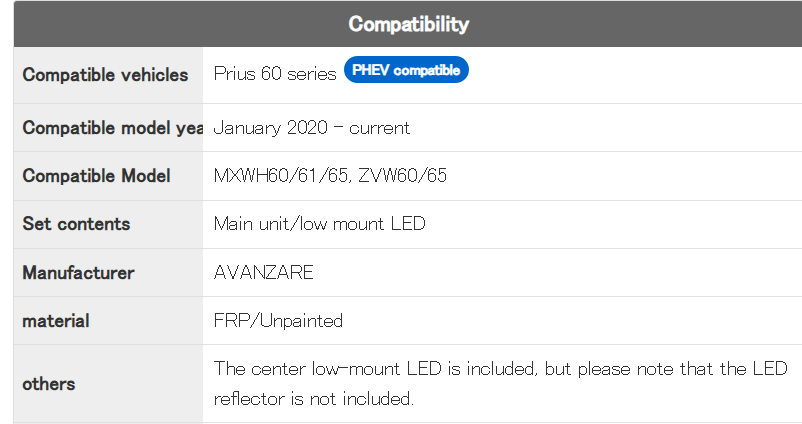Click the PHEV compatible badge
The image size is (802, 424).
[406, 71]
